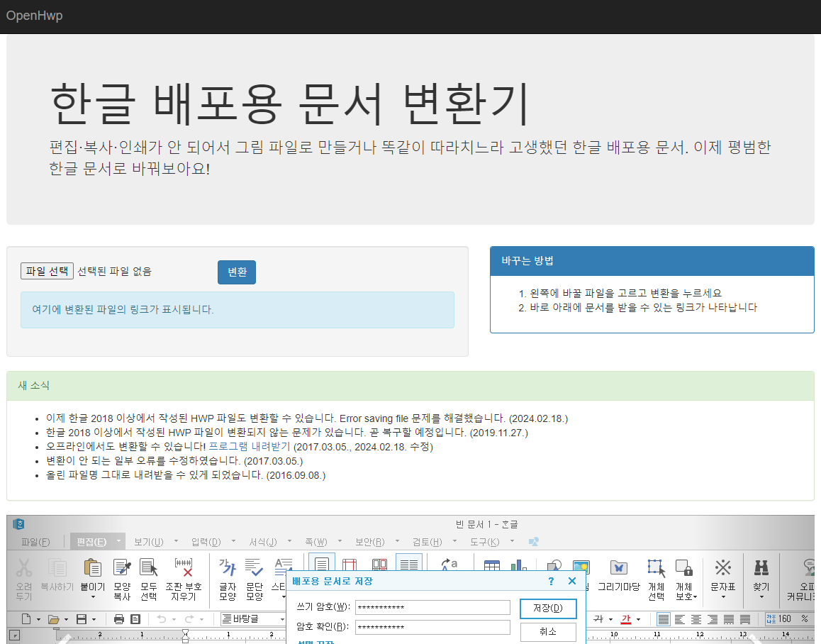821x644 pixels.
Task: Open the 도구(K) menu
Action: (x=485, y=542)
